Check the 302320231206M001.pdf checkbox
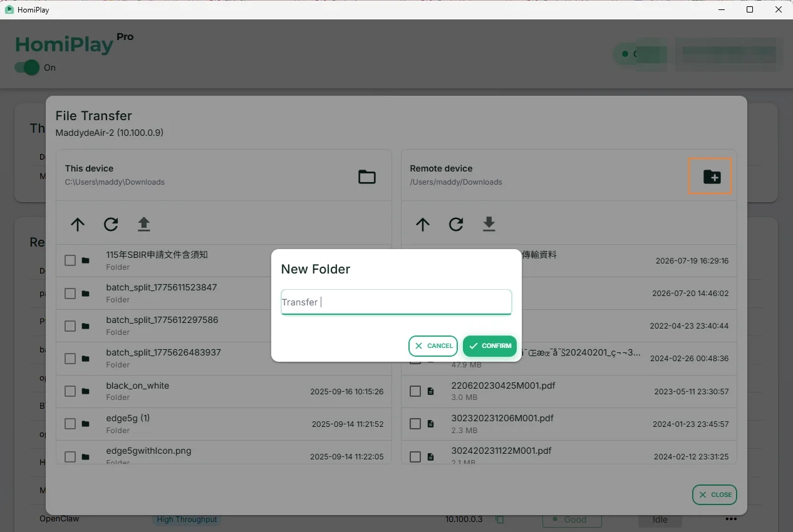This screenshot has width=793, height=532. point(415,424)
